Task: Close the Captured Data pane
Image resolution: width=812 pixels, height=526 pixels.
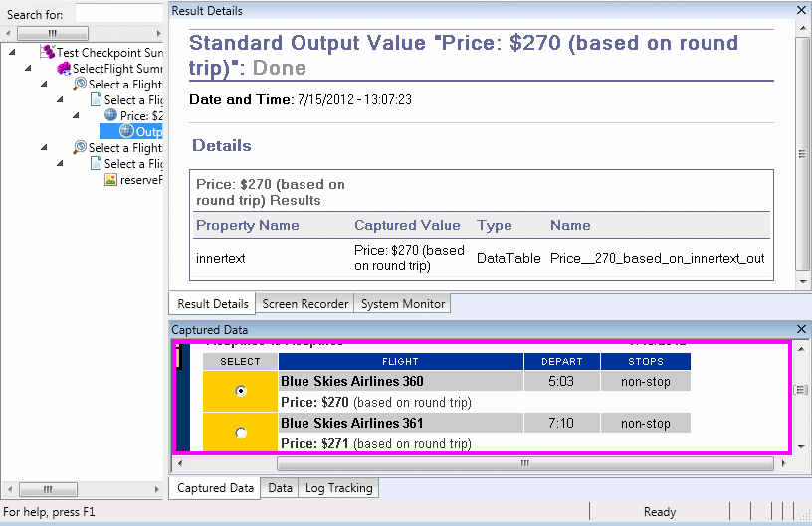Action: pos(802,329)
